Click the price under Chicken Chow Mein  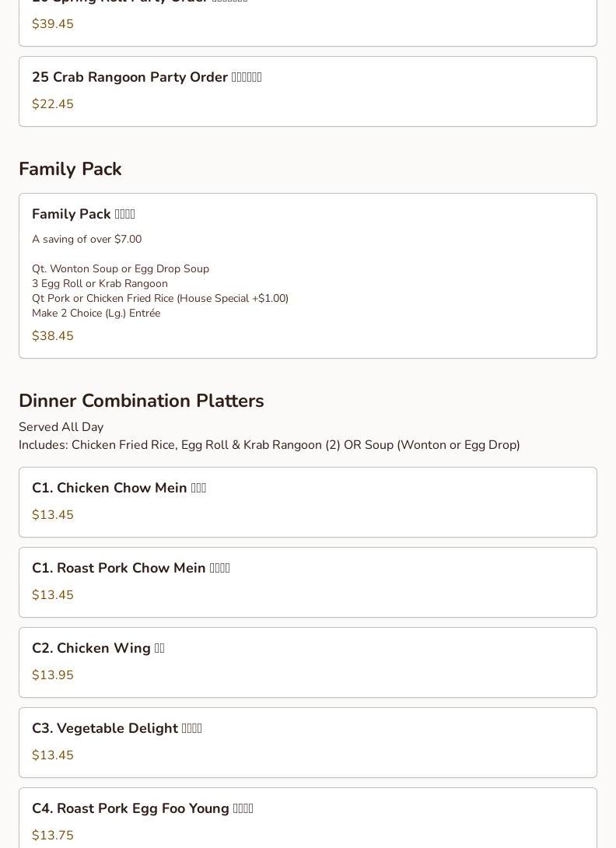[x=53, y=515]
